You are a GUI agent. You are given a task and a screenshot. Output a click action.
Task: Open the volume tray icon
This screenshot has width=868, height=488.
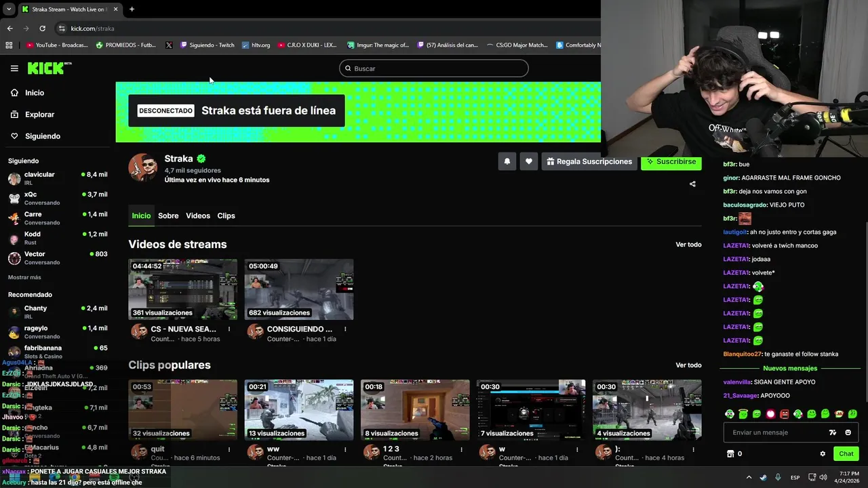coord(824,477)
